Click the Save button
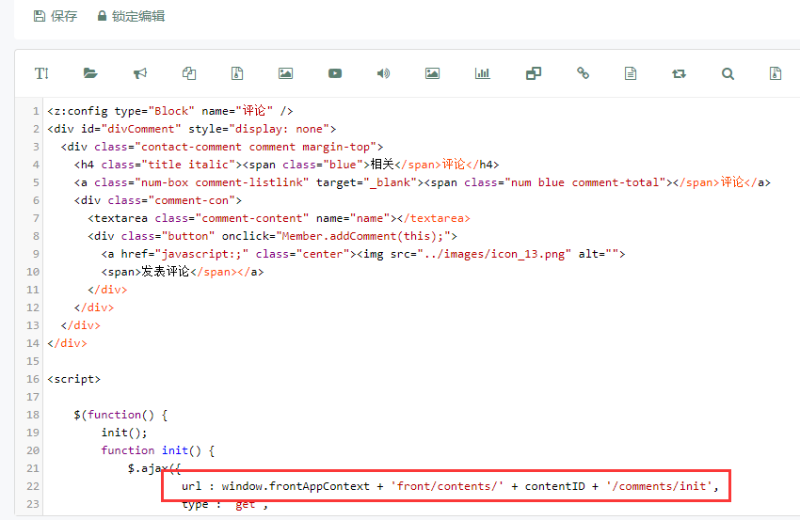Viewport: 800px width, 520px height. tap(55, 16)
